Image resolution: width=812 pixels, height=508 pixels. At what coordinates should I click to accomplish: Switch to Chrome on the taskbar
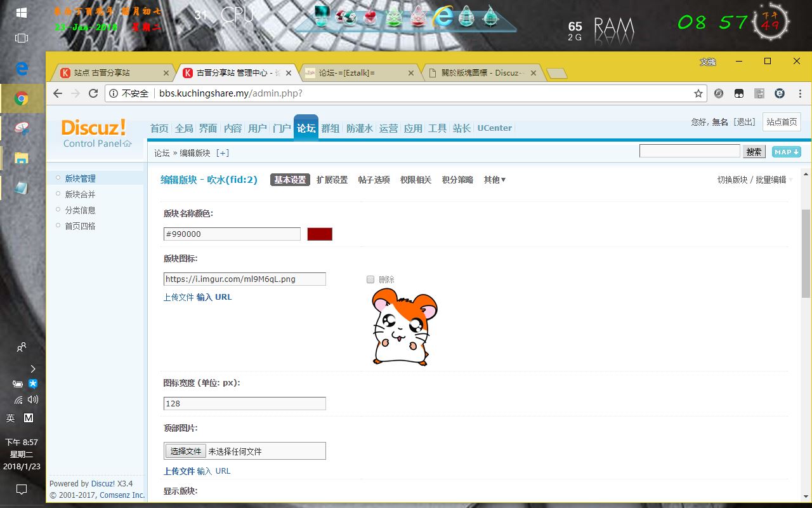coord(22,98)
